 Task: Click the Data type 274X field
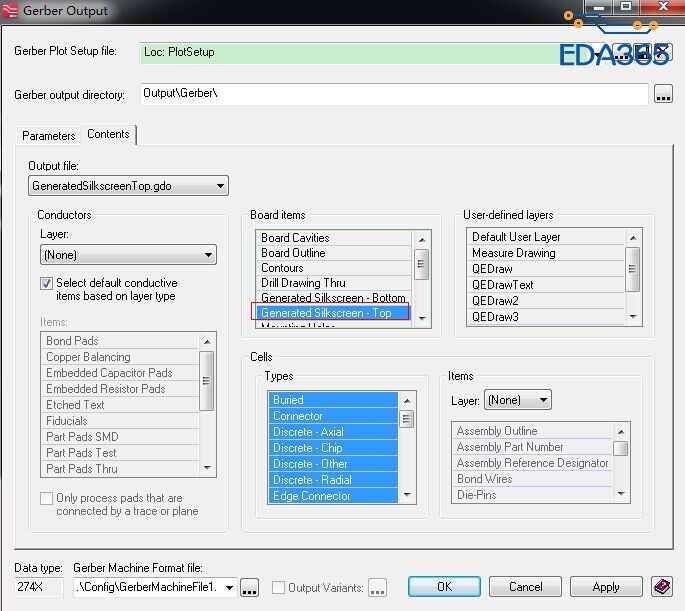38,587
